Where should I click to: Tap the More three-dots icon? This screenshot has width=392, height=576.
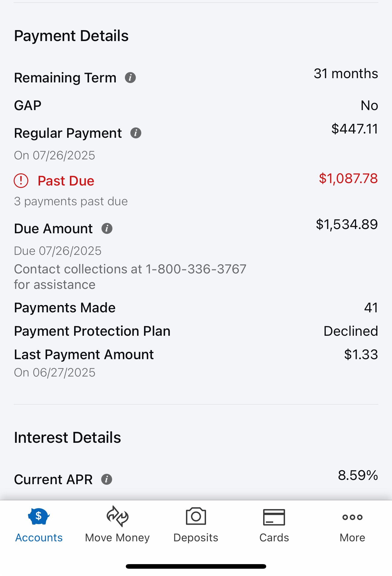[352, 517]
